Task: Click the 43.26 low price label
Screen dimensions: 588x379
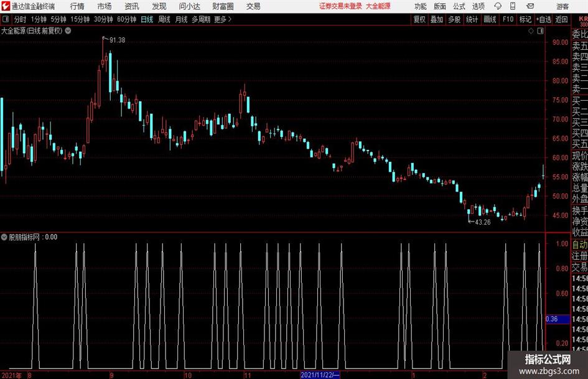Action: [483, 222]
